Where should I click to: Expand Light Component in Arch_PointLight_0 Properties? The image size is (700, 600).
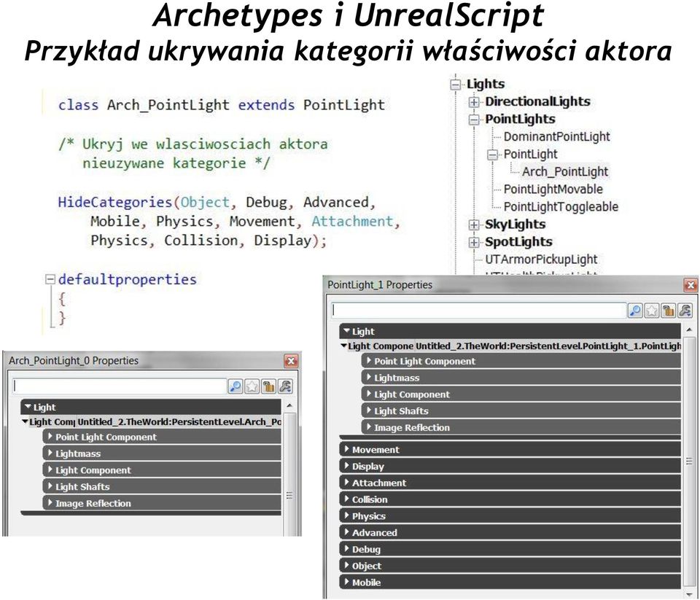point(50,470)
